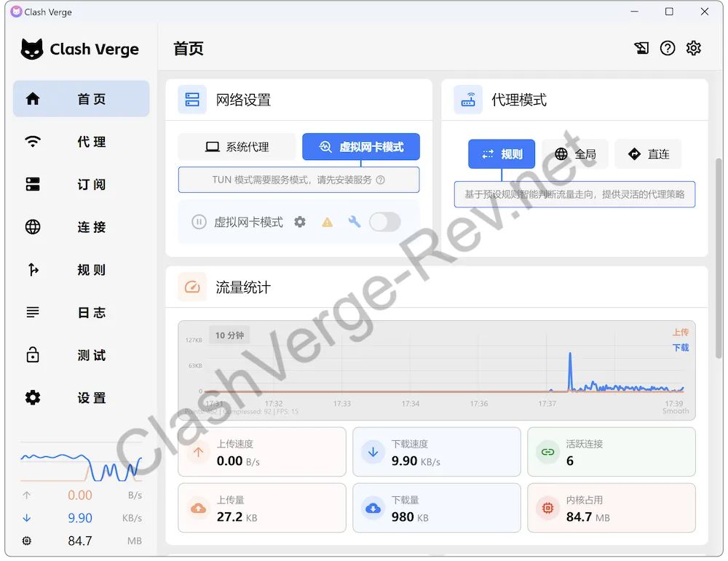Click the vertical scrollbar on right
The width and height of the screenshot is (728, 561).
click(x=719, y=258)
